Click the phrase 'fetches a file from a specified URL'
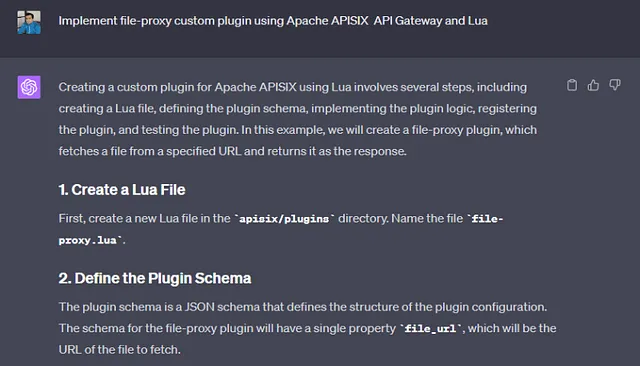Viewport: 640px width, 366px height. coord(150,151)
